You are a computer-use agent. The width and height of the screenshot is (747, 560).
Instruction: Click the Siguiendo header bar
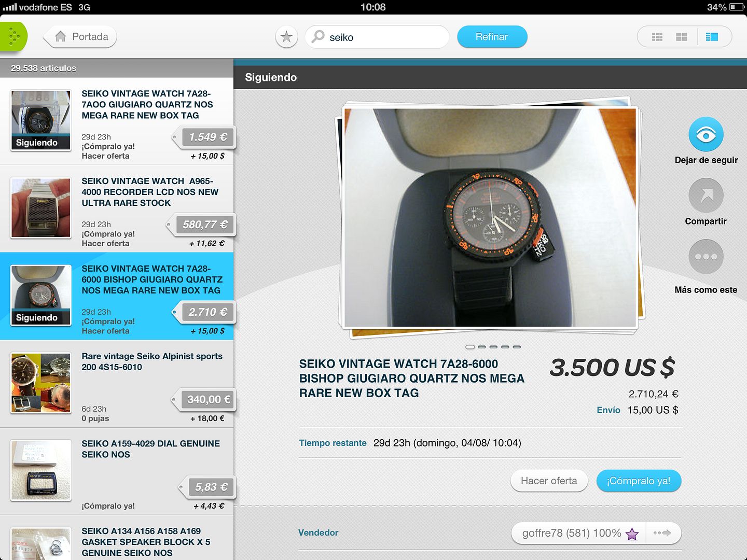click(x=490, y=77)
